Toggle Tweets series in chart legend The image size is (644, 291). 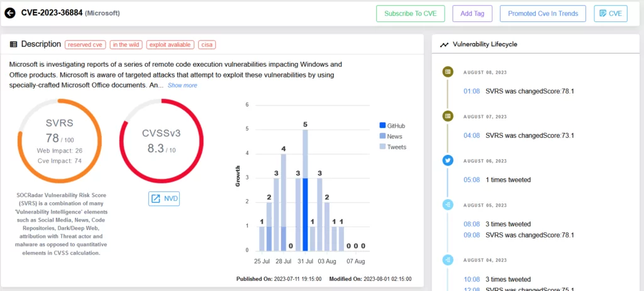click(393, 147)
